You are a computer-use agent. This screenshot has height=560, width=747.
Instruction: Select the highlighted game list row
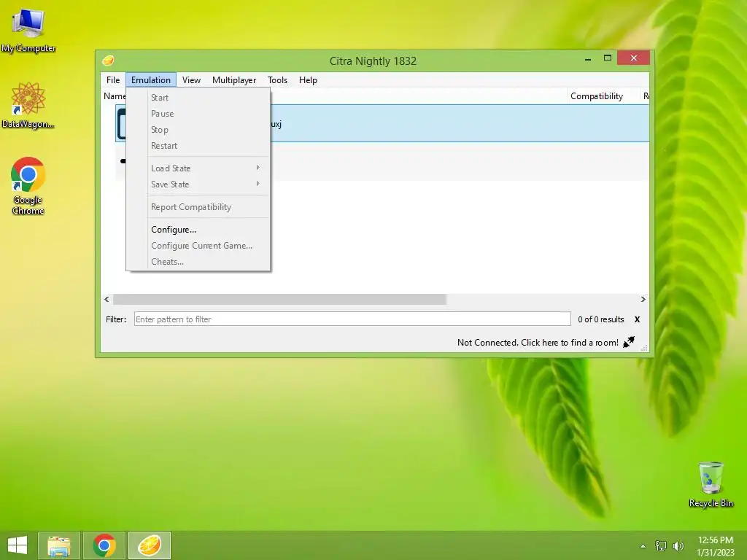pyautogui.click(x=382, y=123)
